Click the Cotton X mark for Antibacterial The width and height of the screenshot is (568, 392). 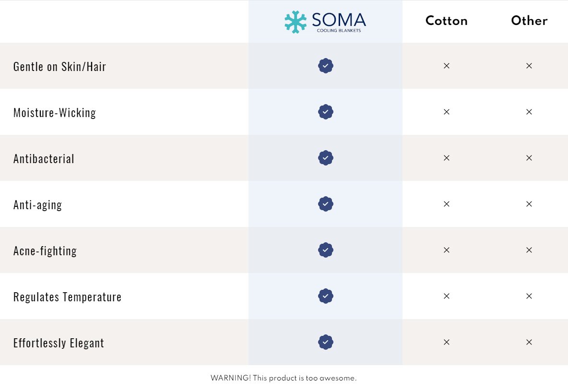pos(447,158)
